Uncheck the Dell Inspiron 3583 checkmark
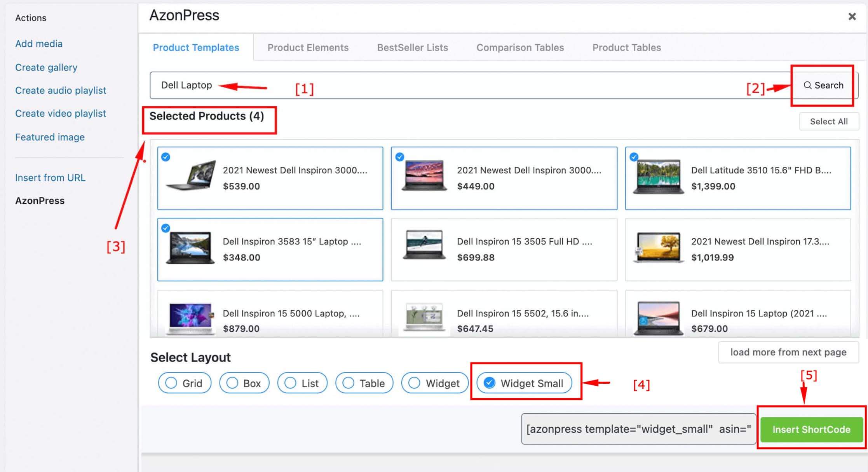 point(166,228)
